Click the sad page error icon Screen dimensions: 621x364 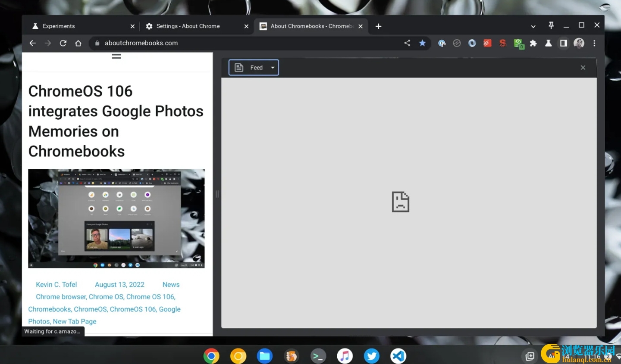tap(401, 202)
